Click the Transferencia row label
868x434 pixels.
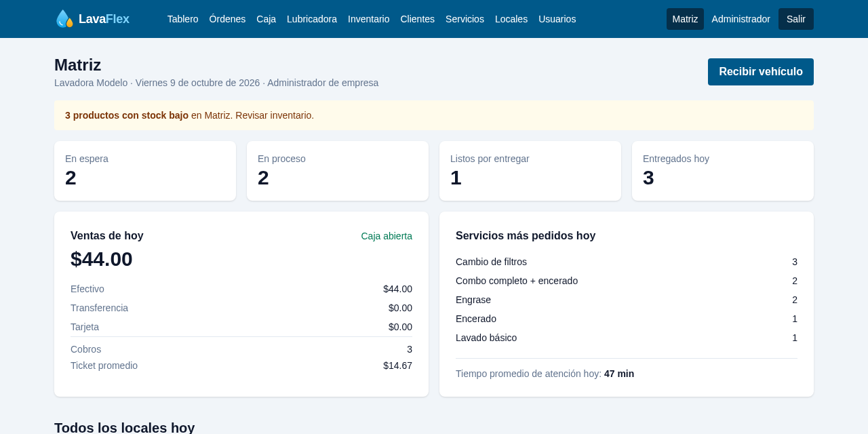pyautogui.click(x=99, y=308)
